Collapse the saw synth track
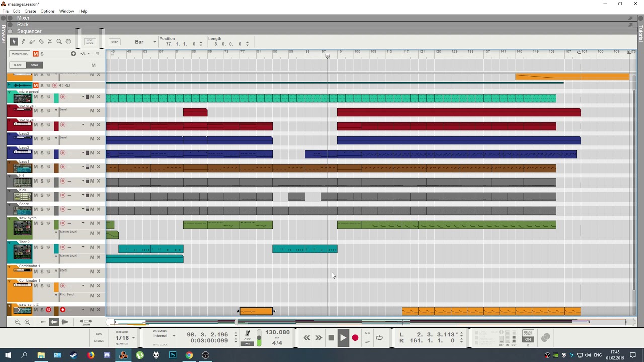This screenshot has width=644, height=362. 9,219
